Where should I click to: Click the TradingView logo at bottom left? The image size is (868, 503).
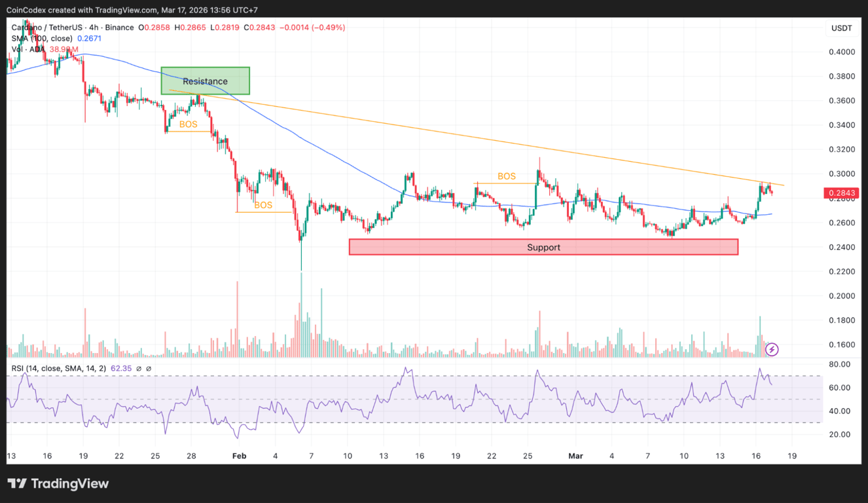click(58, 483)
